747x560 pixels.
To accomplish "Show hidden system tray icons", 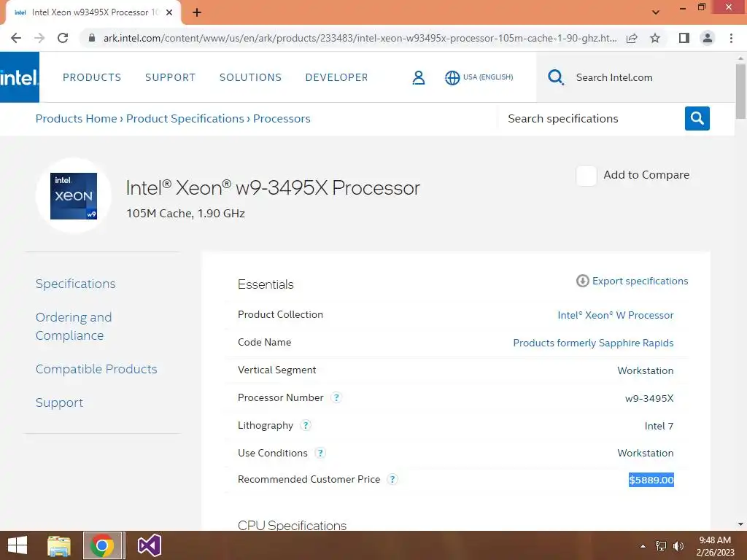I will [x=643, y=546].
